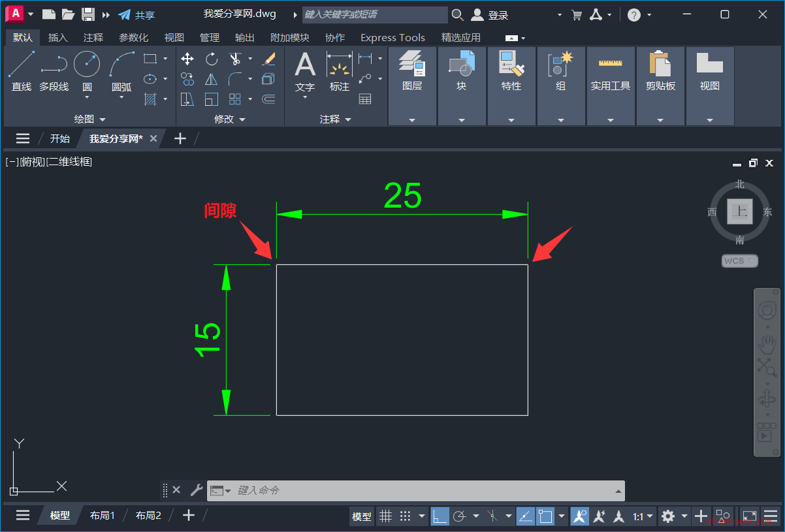The width and height of the screenshot is (785, 532).
Task: Switch to the 布局1 layout tab
Action: pos(103,516)
